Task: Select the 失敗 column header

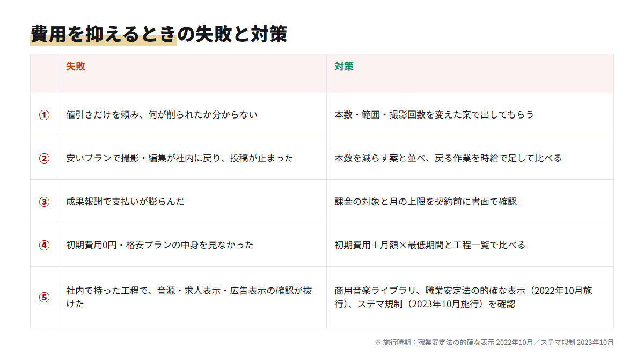Action: [x=192, y=73]
